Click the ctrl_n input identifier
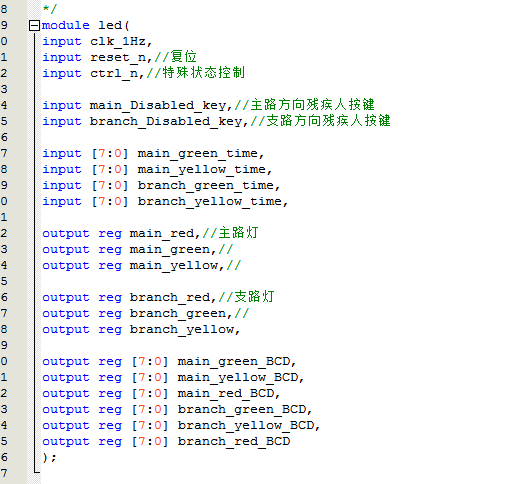The image size is (528, 484). (x=114, y=73)
